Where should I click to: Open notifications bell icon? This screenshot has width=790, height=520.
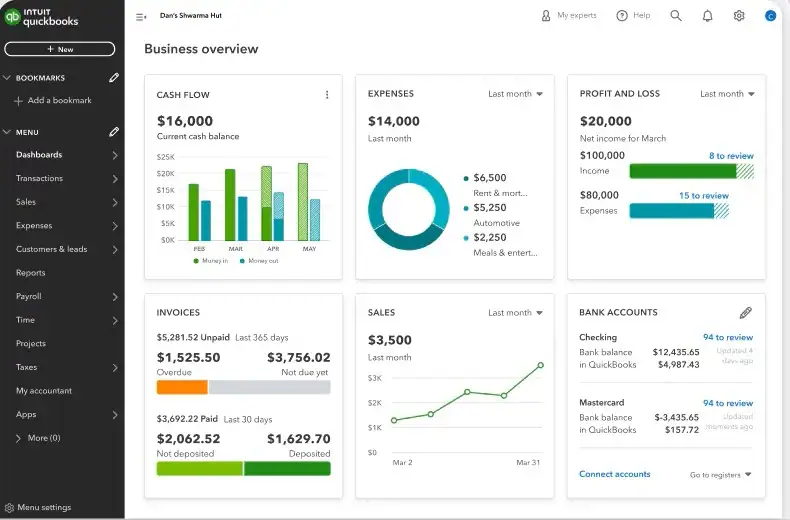(707, 16)
